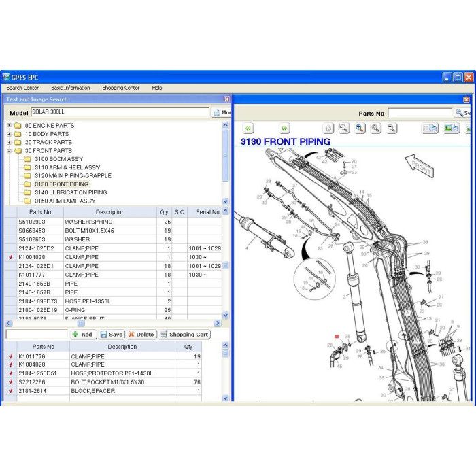Open the Help menu
Screen dimensions: 476x476
[157, 88]
